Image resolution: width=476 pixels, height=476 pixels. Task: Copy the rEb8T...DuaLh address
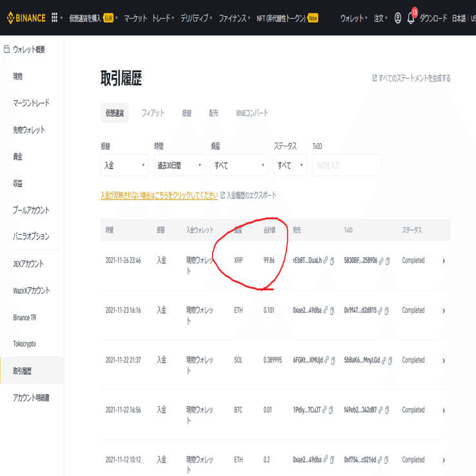pos(332,261)
